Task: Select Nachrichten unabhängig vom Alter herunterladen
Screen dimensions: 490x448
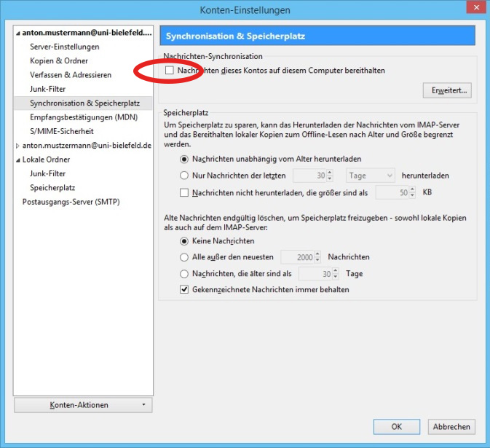Action: coord(184,159)
